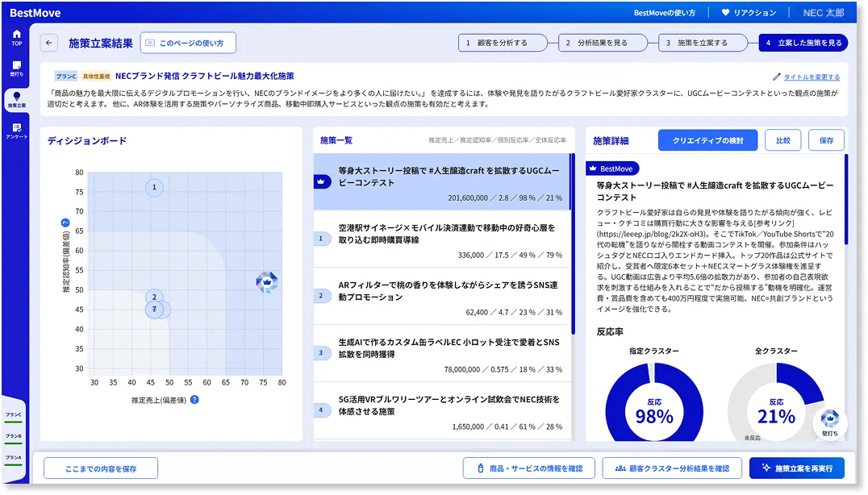This screenshot has height=495, width=868.
Task: Open BestMoveの使い方 in header
Action: coord(664,13)
